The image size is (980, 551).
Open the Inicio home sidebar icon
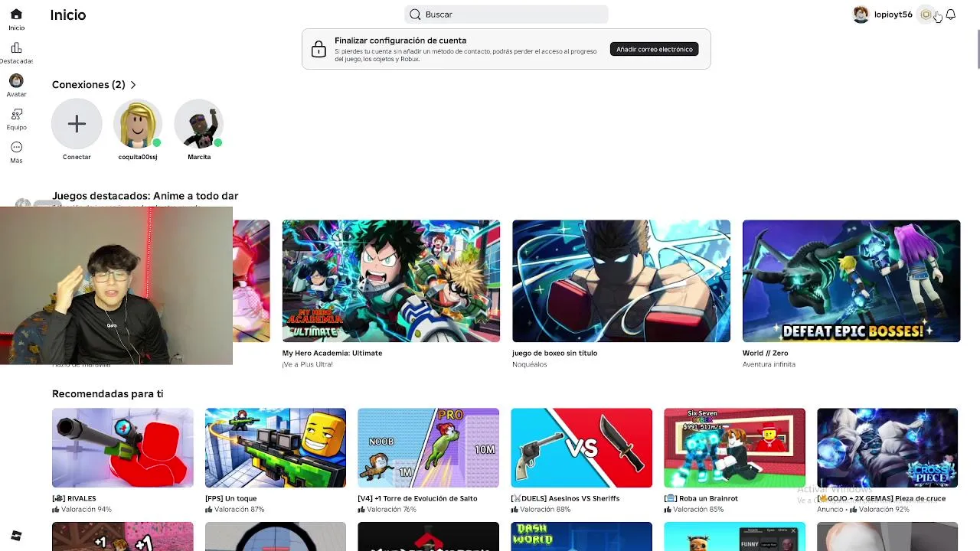(x=16, y=15)
